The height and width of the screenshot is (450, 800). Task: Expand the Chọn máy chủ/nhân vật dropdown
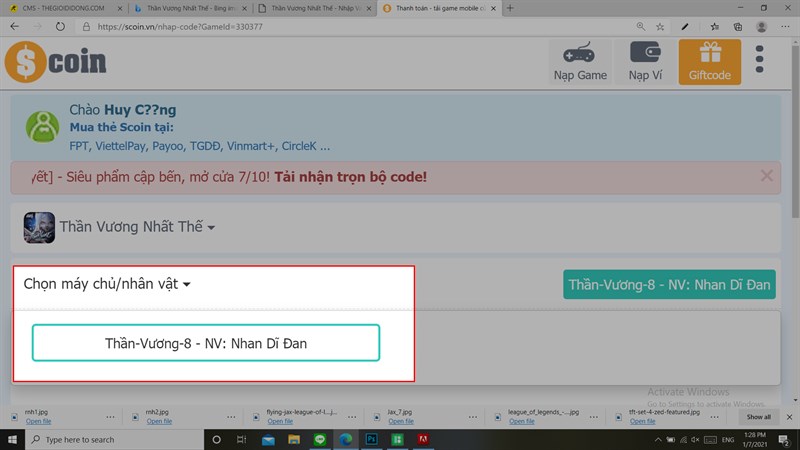107,284
